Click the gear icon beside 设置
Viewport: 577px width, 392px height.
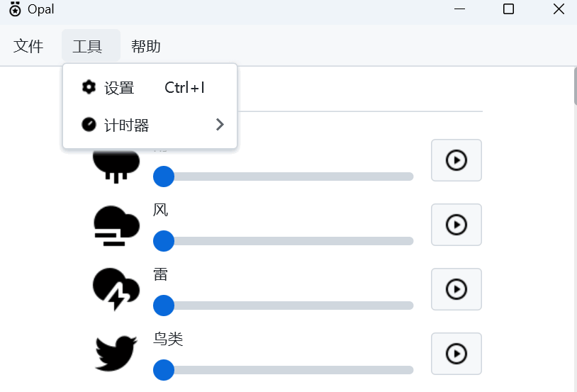[89, 87]
